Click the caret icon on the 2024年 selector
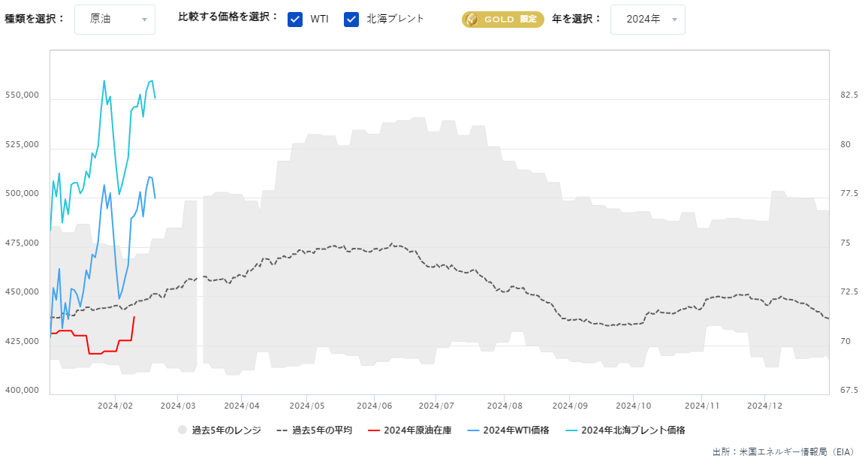Screen dimensions: 868x465 (675, 20)
